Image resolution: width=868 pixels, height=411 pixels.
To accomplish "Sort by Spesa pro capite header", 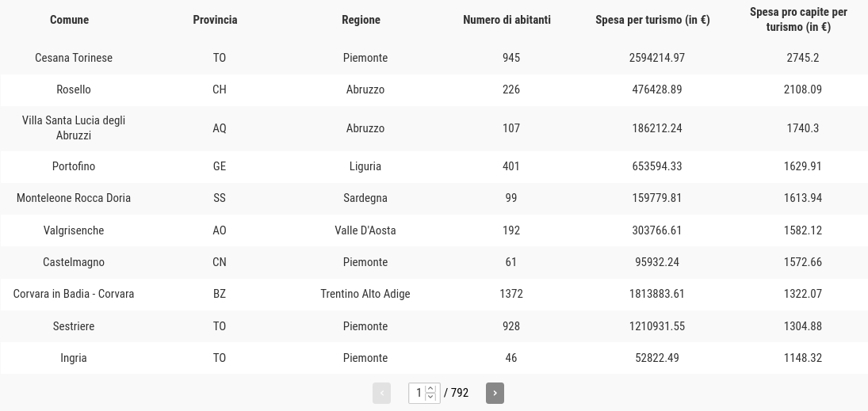I will point(798,19).
